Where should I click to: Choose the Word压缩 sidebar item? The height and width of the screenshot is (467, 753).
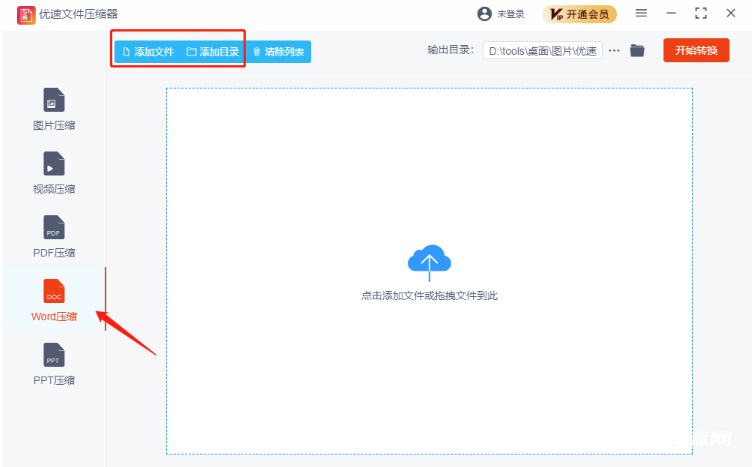[x=54, y=300]
